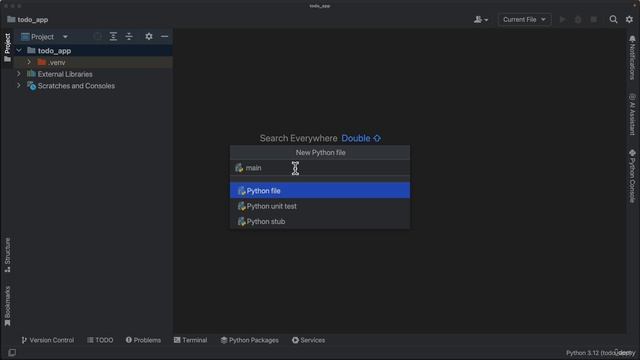This screenshot has width=640, height=360.
Task: Select the .venv folder row
Action: click(93, 62)
